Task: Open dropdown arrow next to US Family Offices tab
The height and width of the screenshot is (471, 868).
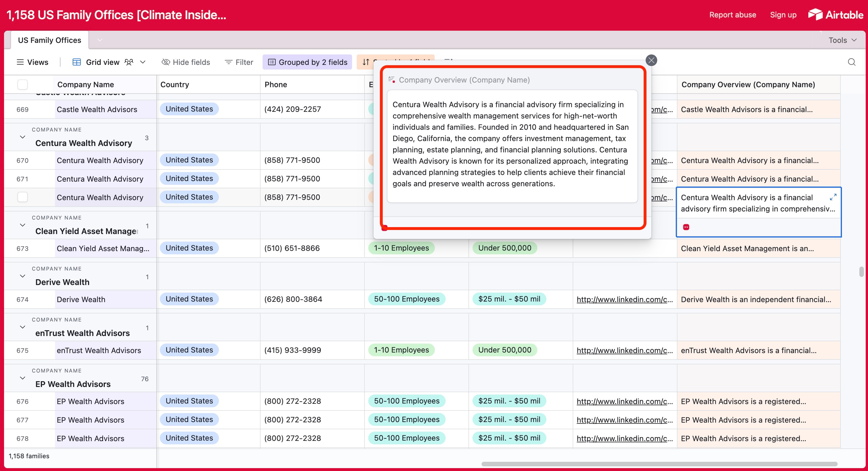Action: pos(100,40)
